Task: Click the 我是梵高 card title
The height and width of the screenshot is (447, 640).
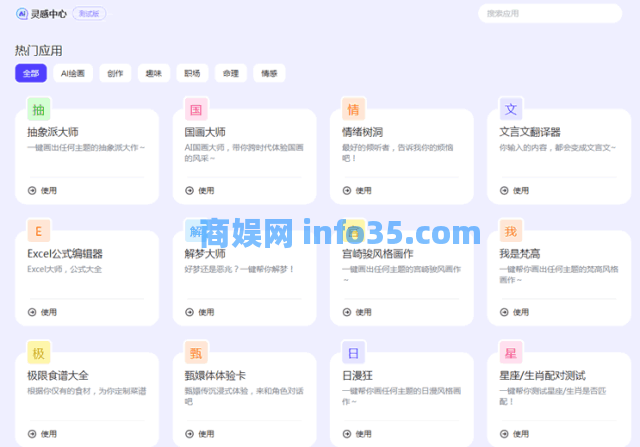Action: coord(520,254)
